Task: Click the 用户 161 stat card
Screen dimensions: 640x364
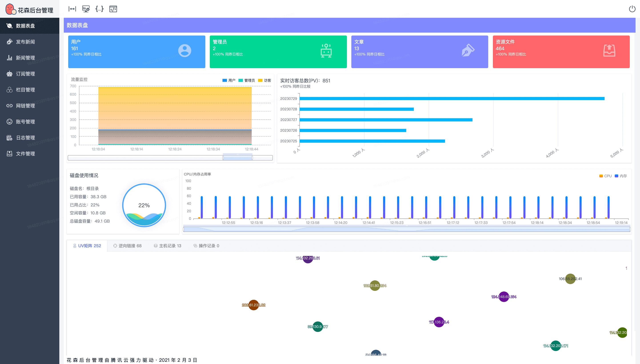Action: pos(137,52)
